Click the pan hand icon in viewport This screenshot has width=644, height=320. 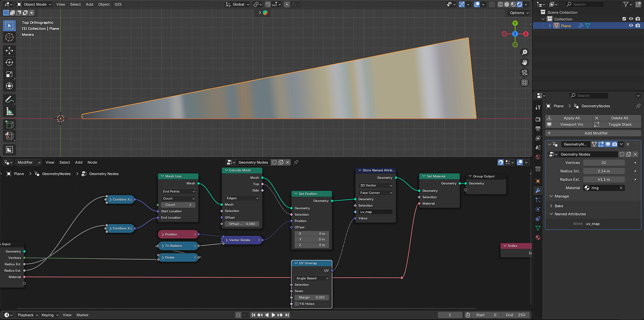click(525, 63)
